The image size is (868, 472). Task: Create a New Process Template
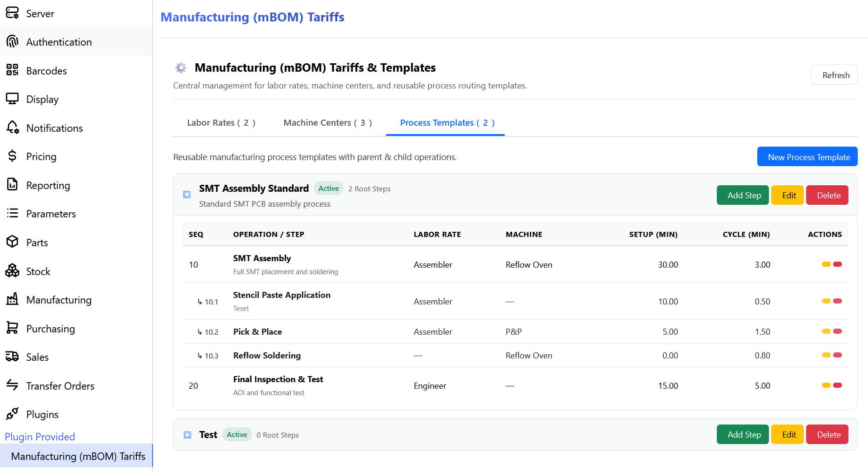coord(808,157)
